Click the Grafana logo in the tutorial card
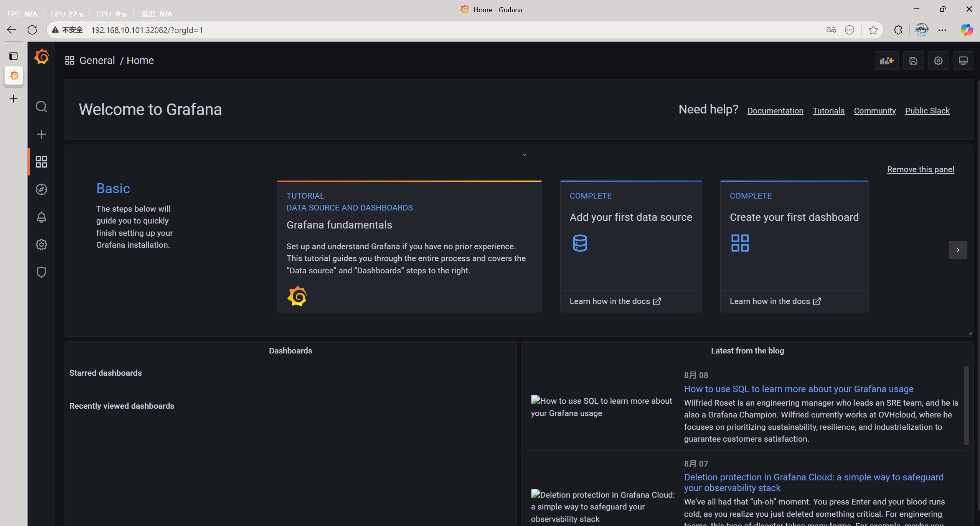This screenshot has height=526, width=980. (297, 296)
